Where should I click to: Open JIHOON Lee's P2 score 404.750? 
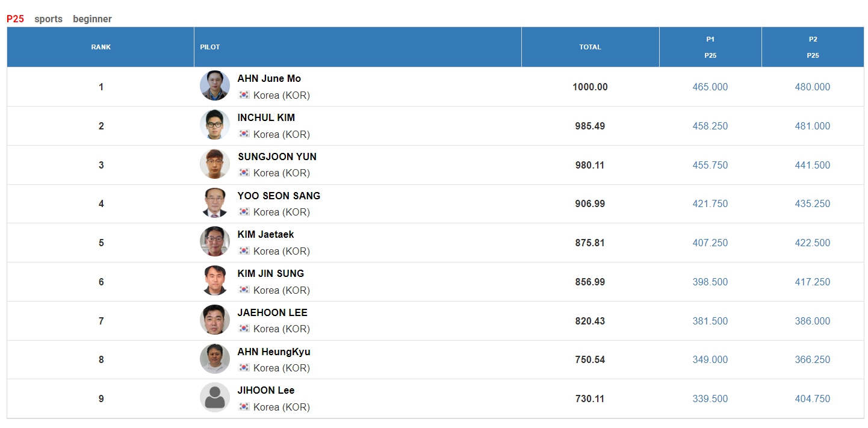click(x=813, y=399)
